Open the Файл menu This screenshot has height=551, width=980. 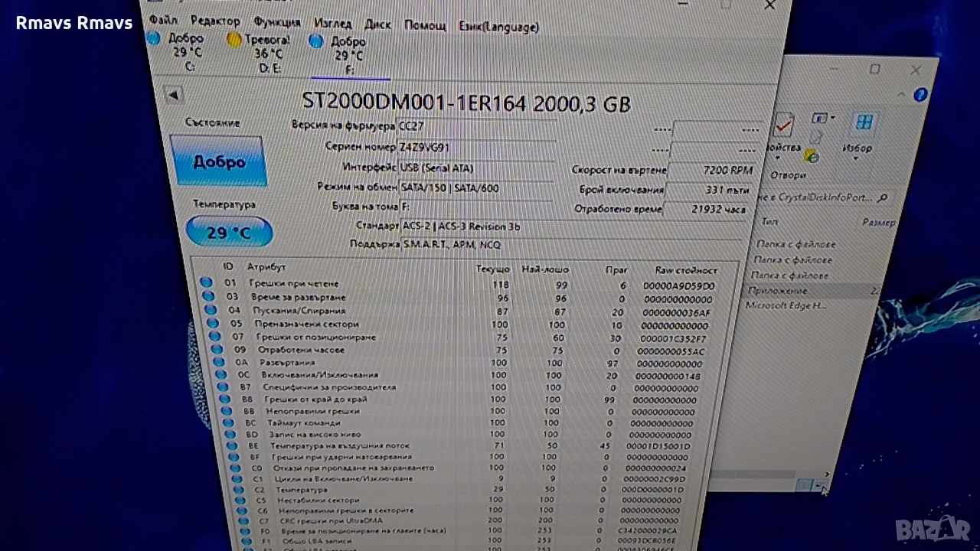point(163,20)
